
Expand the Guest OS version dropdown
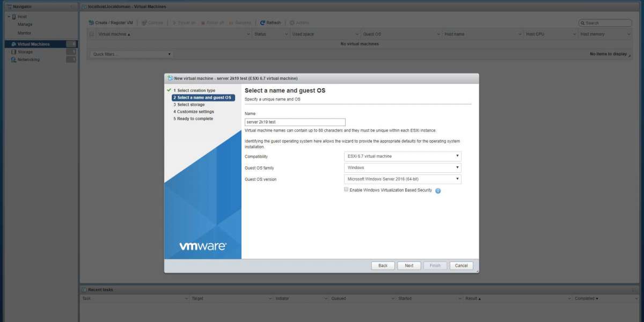point(402,179)
